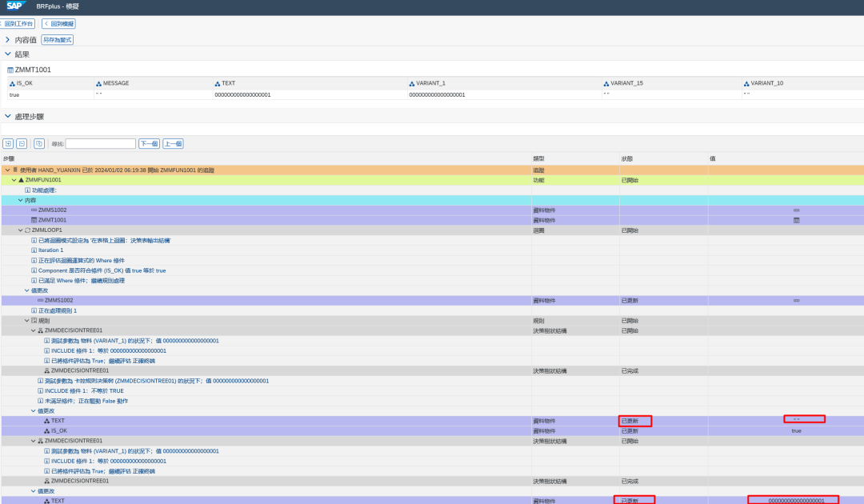This screenshot has height=504, width=864.
Task: Select TEXT row directly above IS_OK row
Action: 432,421
